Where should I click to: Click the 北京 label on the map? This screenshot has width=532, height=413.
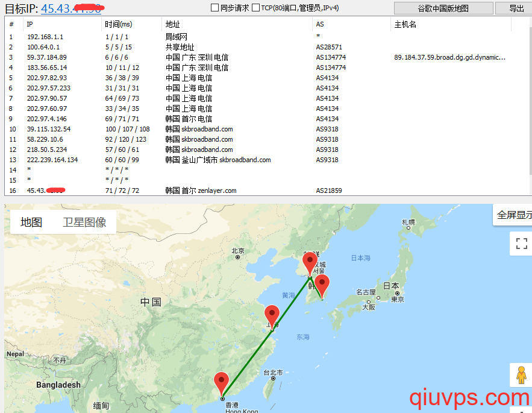(x=238, y=251)
